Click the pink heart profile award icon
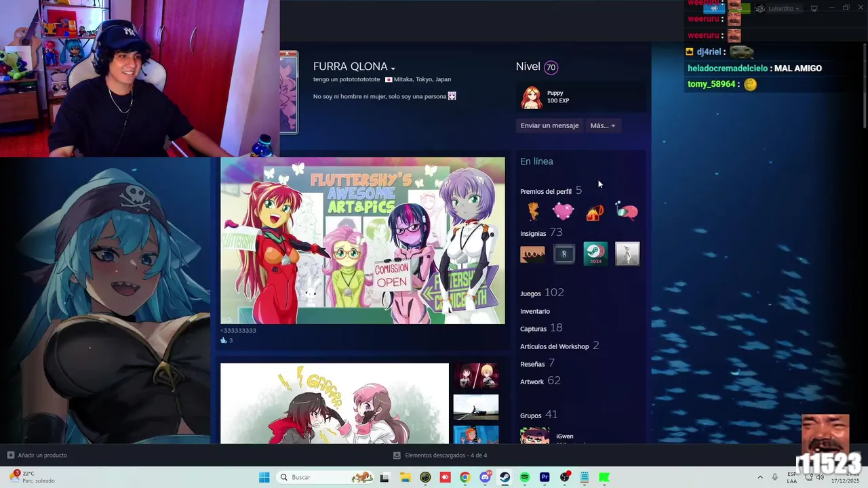Screen dimensions: 868x488 point(564,211)
